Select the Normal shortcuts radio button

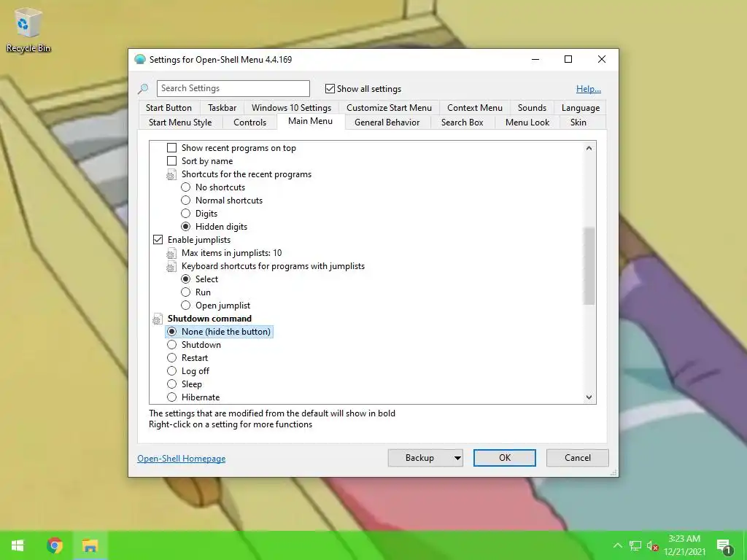[x=186, y=201]
